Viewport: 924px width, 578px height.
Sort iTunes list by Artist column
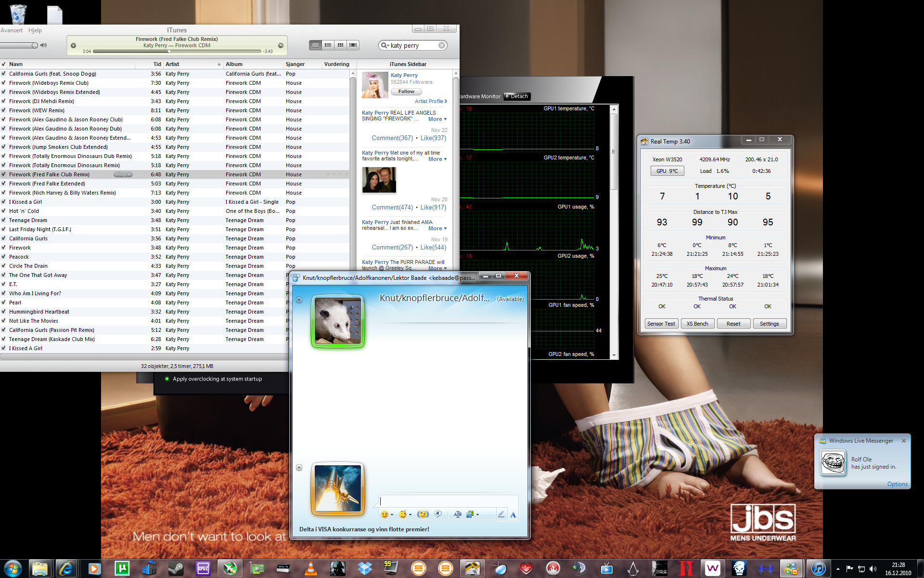pyautogui.click(x=193, y=64)
